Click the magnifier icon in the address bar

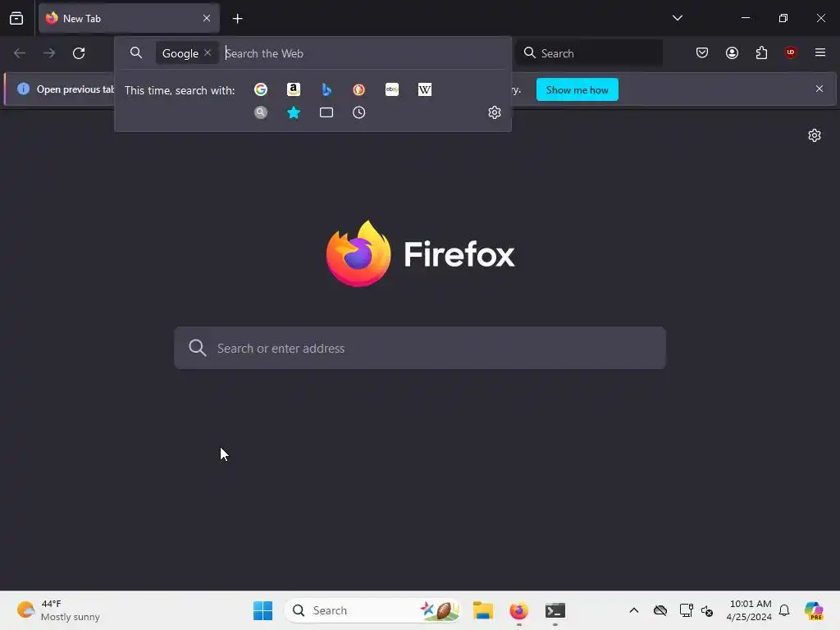pos(136,52)
